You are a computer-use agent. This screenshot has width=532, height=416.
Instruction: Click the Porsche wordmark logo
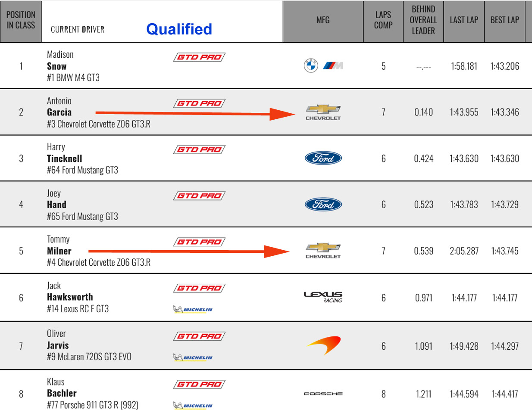pyautogui.click(x=323, y=394)
